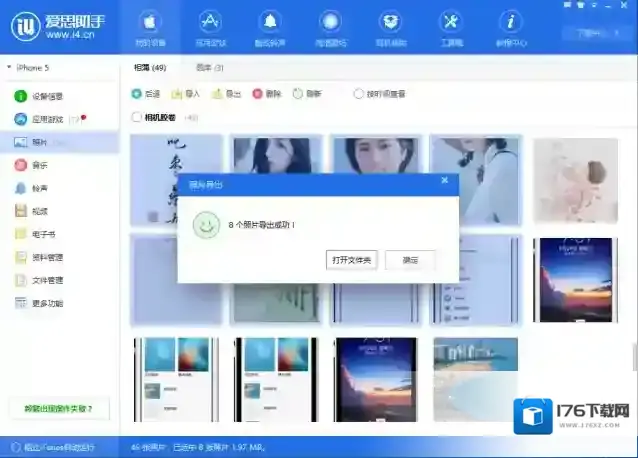
Task: Click the 频繁出现操作失败? link
Action: coord(58,409)
